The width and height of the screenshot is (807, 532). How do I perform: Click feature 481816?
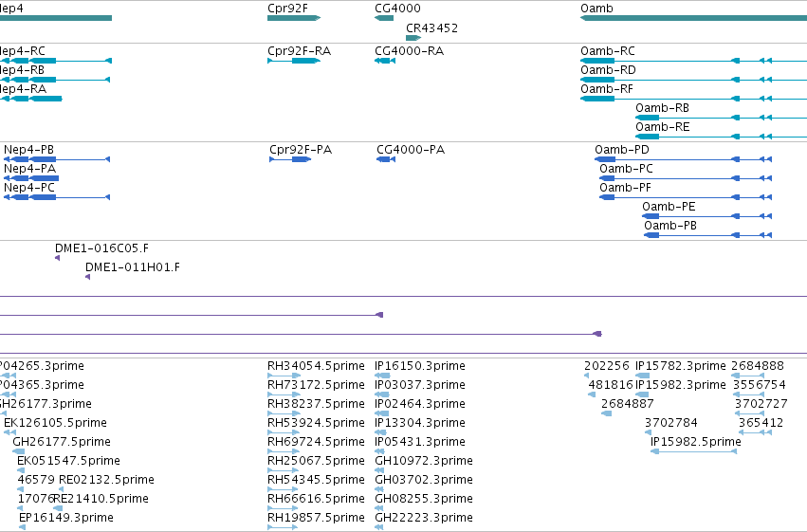pyautogui.click(x=611, y=385)
